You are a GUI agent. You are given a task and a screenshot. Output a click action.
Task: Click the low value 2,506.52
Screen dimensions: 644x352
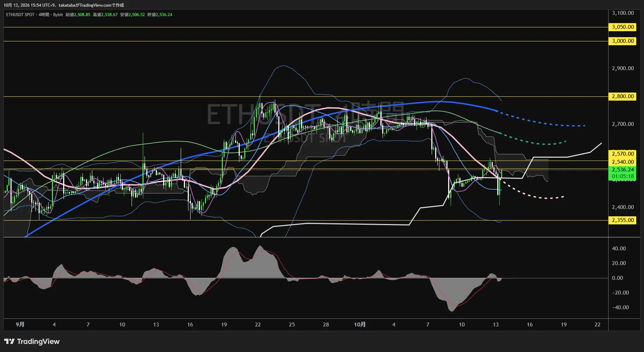[137, 15]
